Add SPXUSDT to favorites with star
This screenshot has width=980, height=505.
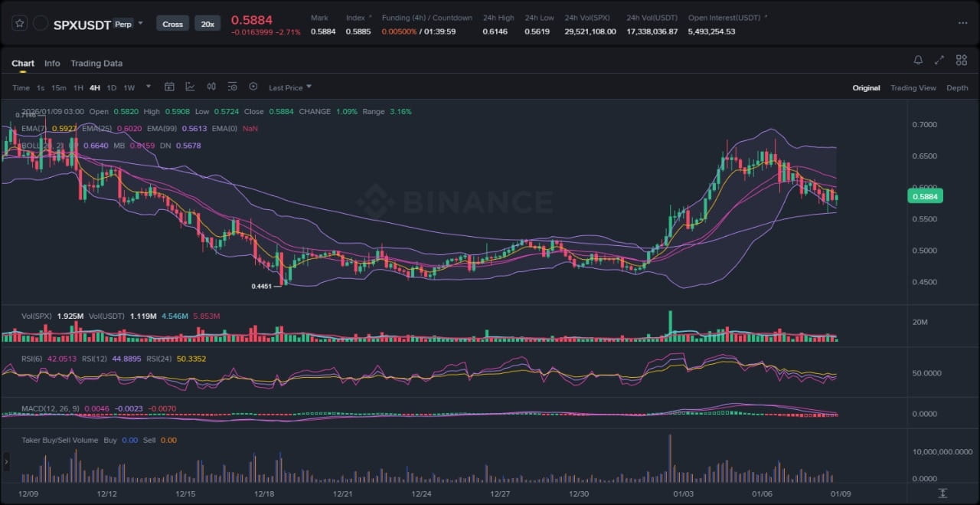pyautogui.click(x=20, y=24)
